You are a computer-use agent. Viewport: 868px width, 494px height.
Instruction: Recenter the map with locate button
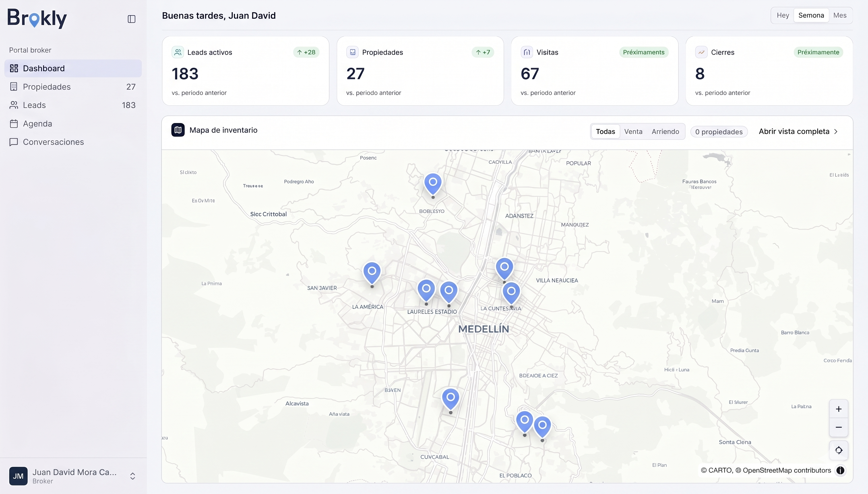point(838,450)
